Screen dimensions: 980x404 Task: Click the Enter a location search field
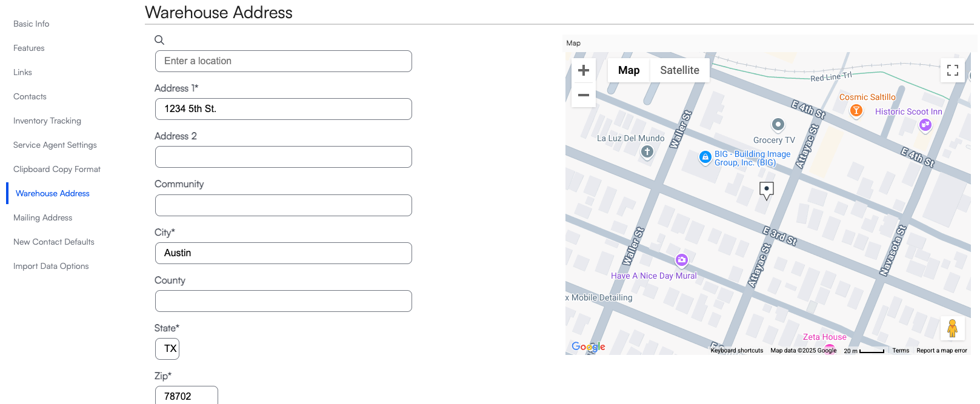pyautogui.click(x=284, y=61)
